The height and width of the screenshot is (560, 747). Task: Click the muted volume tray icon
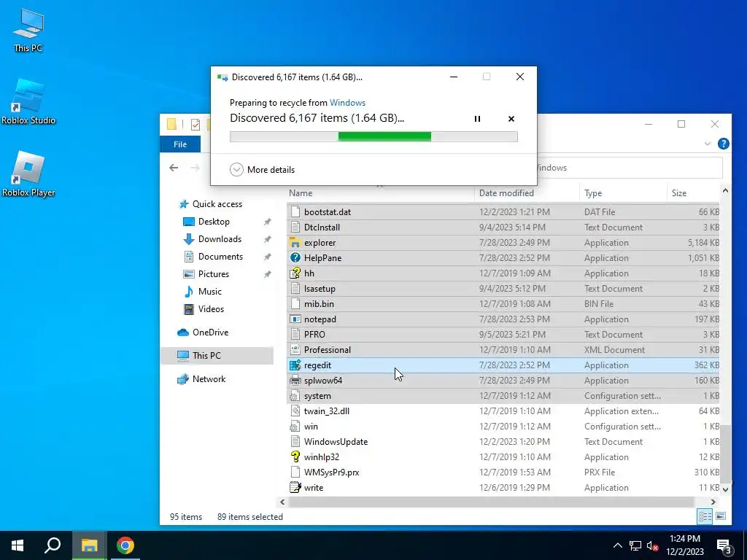tap(653, 546)
